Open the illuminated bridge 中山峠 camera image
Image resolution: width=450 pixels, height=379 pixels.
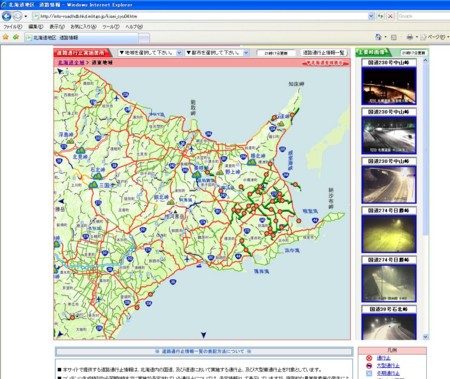(x=389, y=86)
